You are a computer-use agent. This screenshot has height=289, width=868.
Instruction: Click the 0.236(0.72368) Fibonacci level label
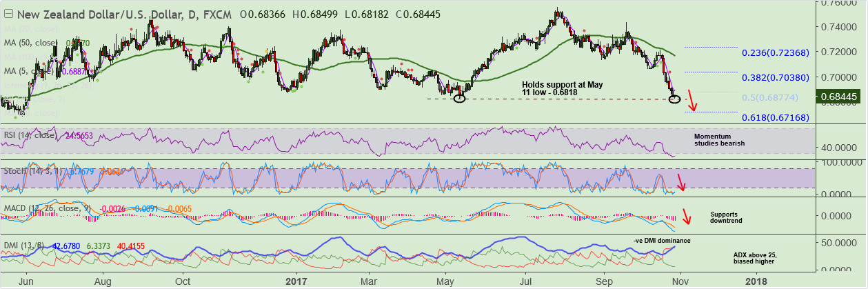(x=774, y=53)
